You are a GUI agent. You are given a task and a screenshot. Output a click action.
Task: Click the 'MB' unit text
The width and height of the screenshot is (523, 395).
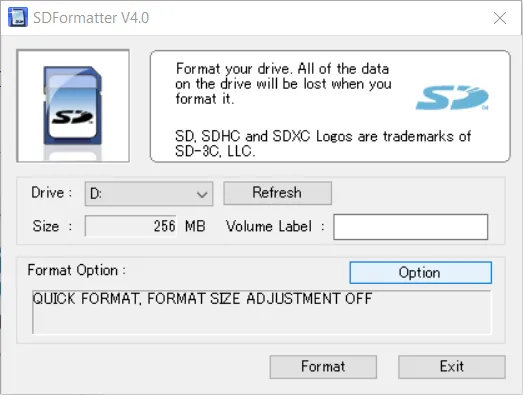(195, 226)
